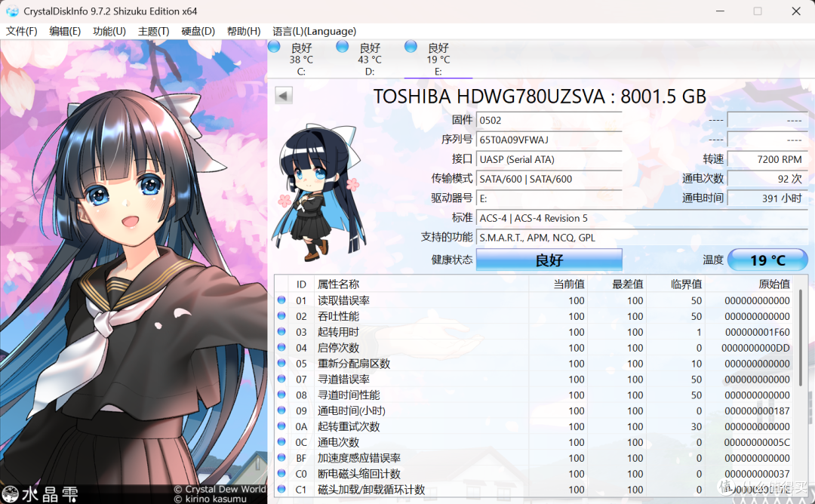Click the status orb for drive D:
The image size is (815, 504).
[x=342, y=46]
